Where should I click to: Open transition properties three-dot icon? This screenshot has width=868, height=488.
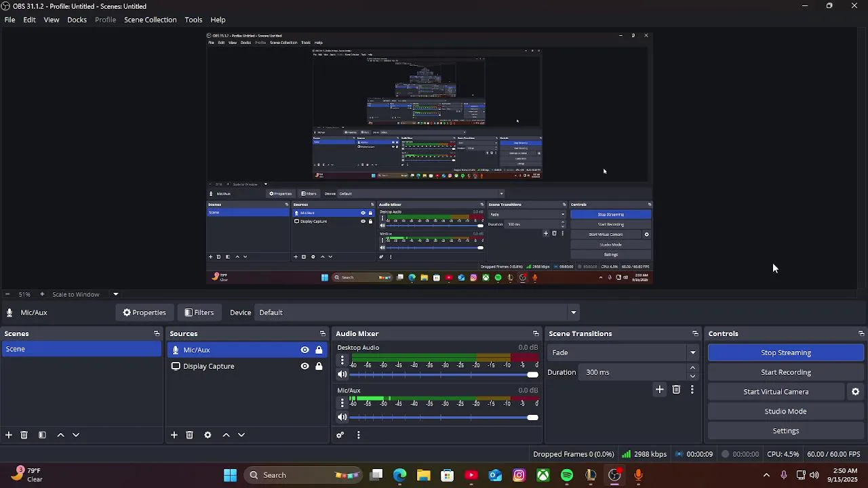click(x=692, y=390)
